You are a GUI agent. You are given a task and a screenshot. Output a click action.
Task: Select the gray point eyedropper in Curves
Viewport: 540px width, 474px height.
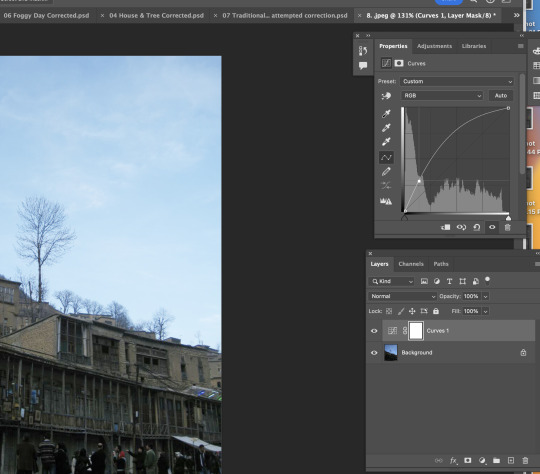[x=386, y=127]
